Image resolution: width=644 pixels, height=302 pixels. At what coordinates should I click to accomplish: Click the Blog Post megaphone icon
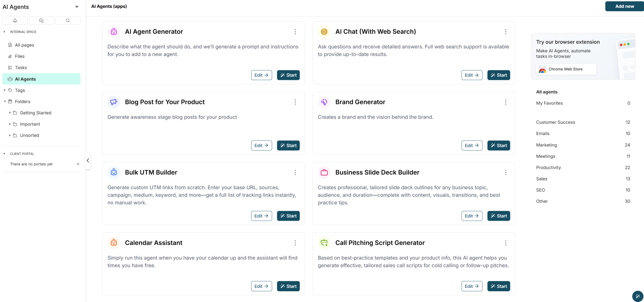[x=114, y=102]
